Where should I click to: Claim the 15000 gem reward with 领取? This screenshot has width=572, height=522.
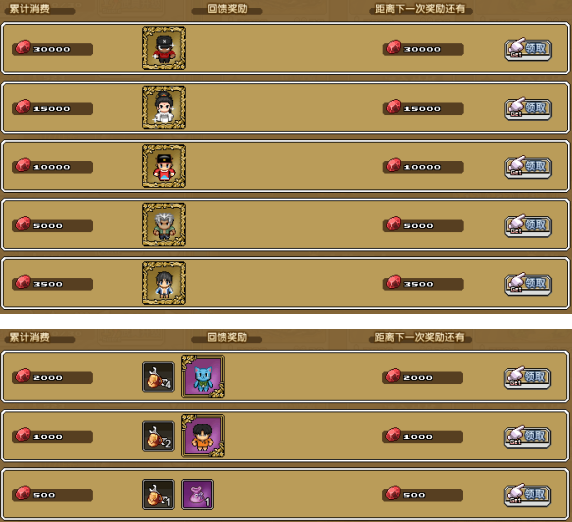point(528,109)
